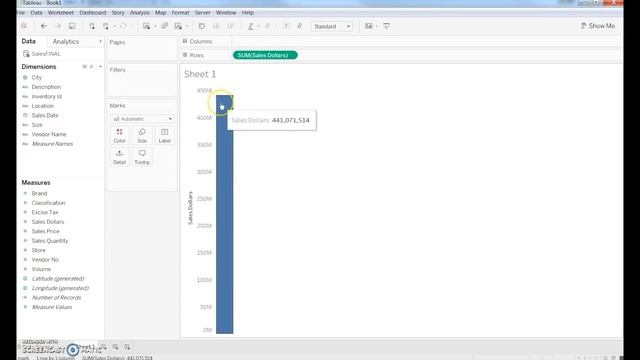This screenshot has height=360, width=640.
Task: Clear the sheet with toolbar icon
Action: pos(178,26)
